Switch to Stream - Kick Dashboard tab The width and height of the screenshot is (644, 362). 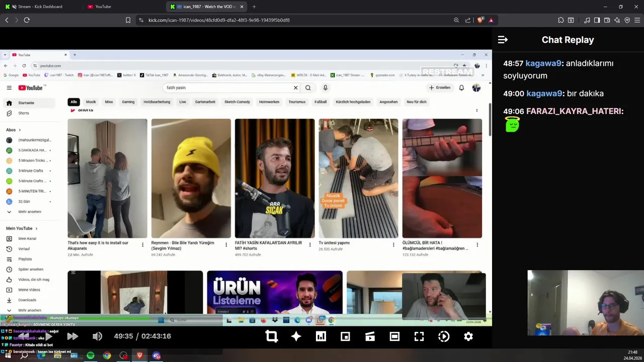point(40,7)
